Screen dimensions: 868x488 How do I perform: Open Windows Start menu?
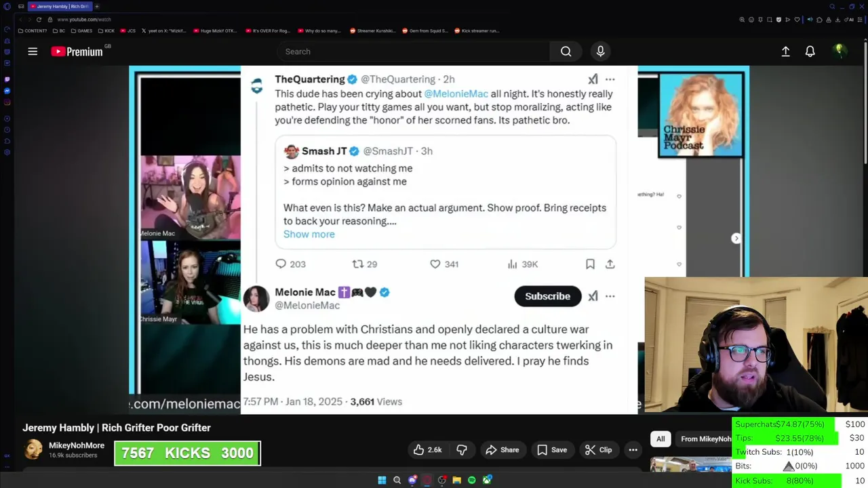coord(382,480)
